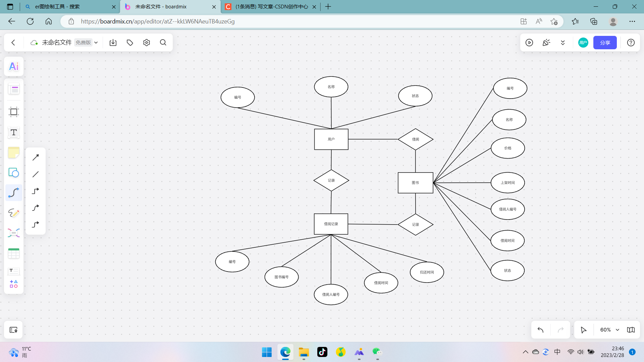This screenshot has width=644, height=362.
Task: Click the browser address bar URL
Action: click(158, 21)
